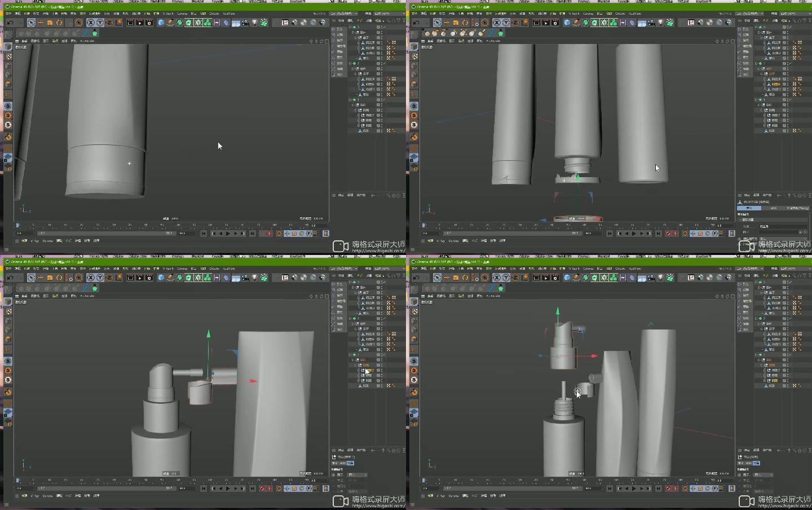The height and width of the screenshot is (510, 812).
Task: Click Render to Picture Viewer in exploded-pump window
Action: pos(546,278)
